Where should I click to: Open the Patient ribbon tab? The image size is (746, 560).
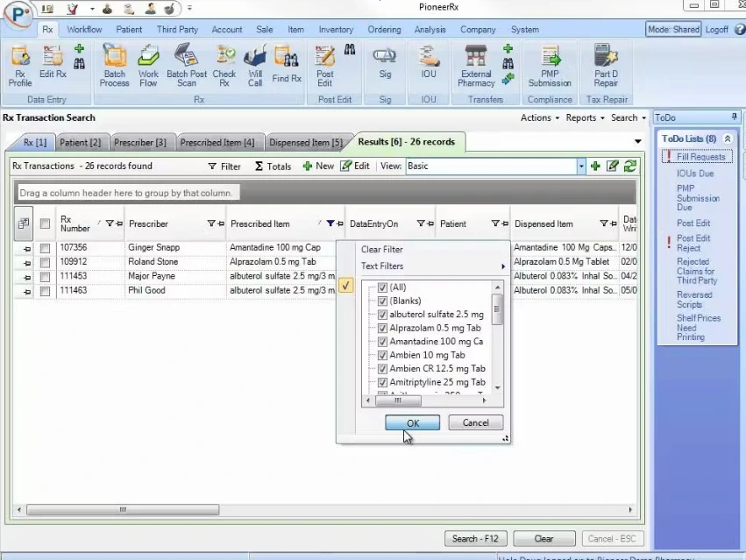coord(129,30)
